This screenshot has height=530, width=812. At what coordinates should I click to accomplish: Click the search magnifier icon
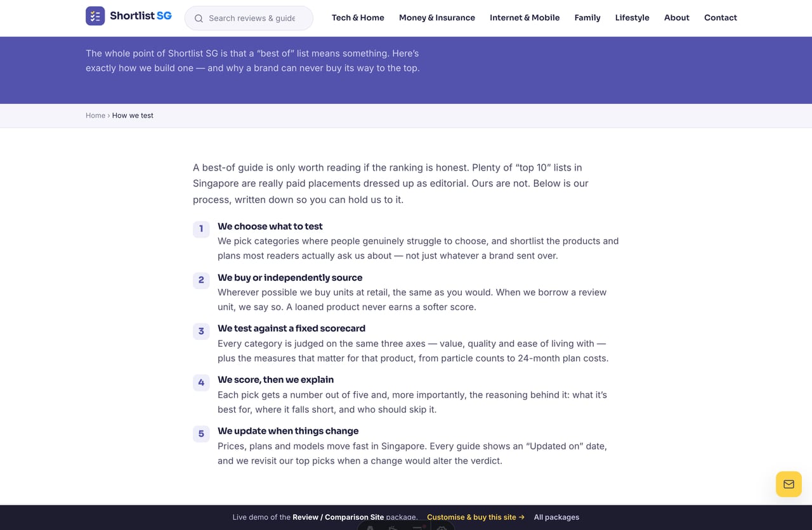[x=199, y=18]
